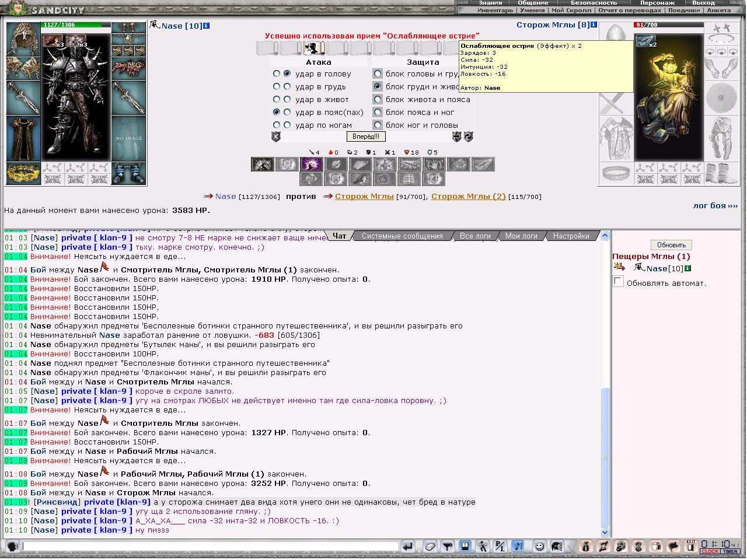Click the flag icon in bottom toolbar
Viewport: 747px width, 560px height.
pos(673,547)
